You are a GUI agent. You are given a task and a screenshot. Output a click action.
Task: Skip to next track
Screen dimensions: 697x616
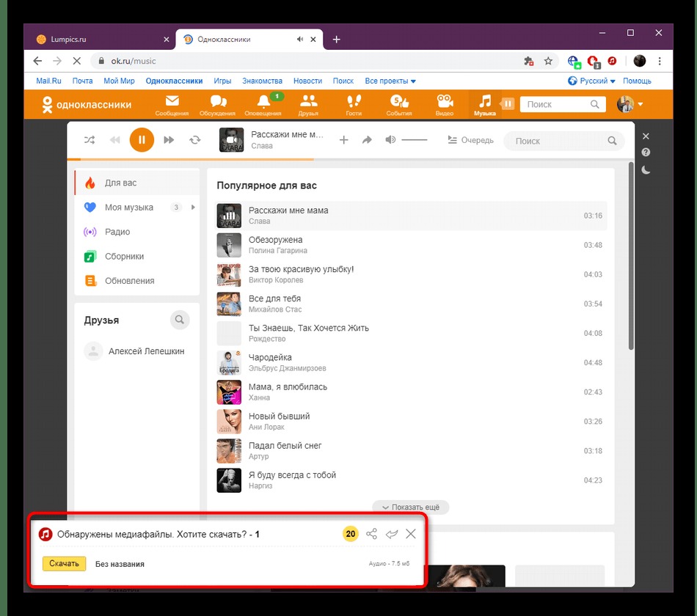point(169,140)
